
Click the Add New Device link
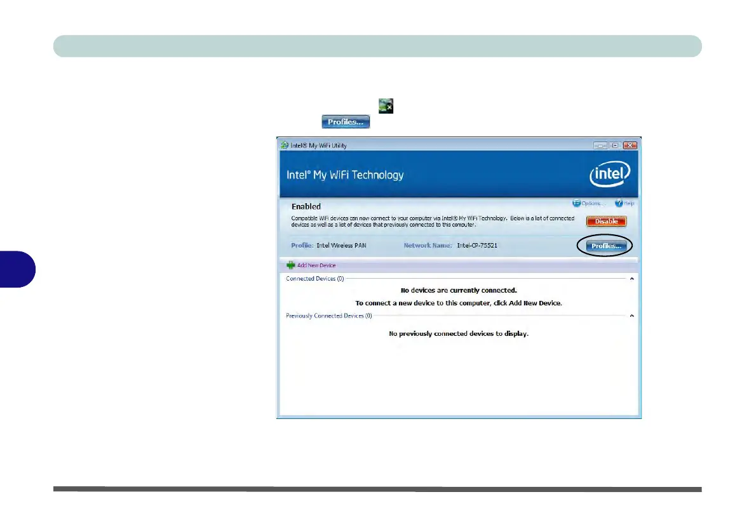(316, 265)
